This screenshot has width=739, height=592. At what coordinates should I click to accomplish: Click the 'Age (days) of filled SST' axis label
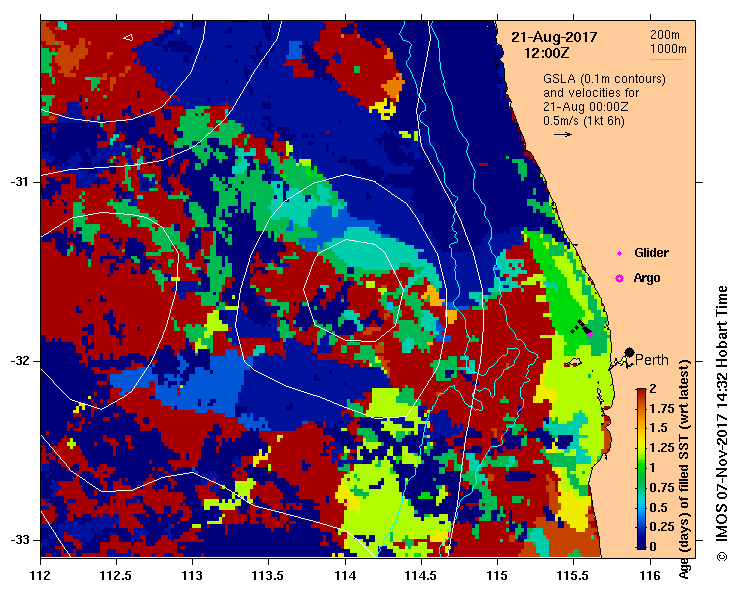[x=684, y=469]
